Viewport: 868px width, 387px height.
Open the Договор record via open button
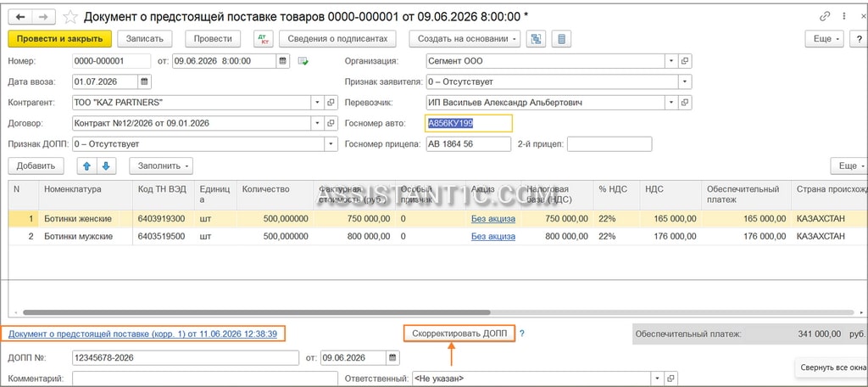(331, 123)
